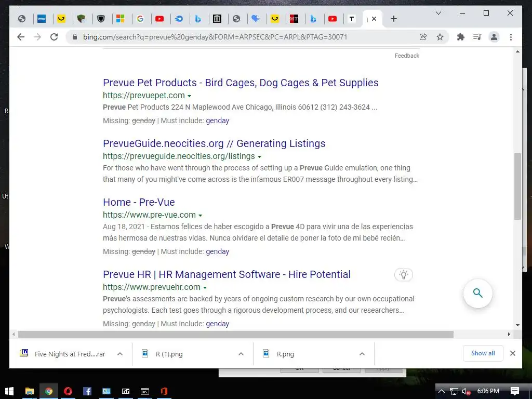The height and width of the screenshot is (399, 532).
Task: Click genday under Prevue Pet result
Action: pyautogui.click(x=218, y=121)
